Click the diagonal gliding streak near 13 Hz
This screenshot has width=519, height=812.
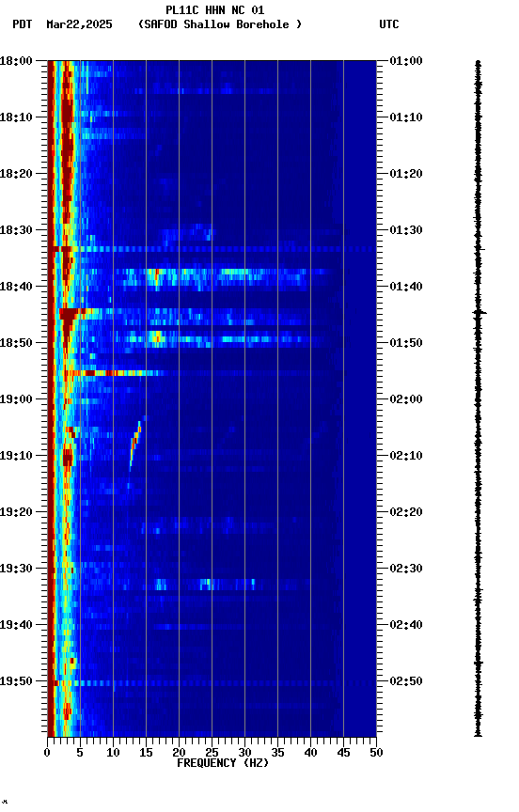135,445
